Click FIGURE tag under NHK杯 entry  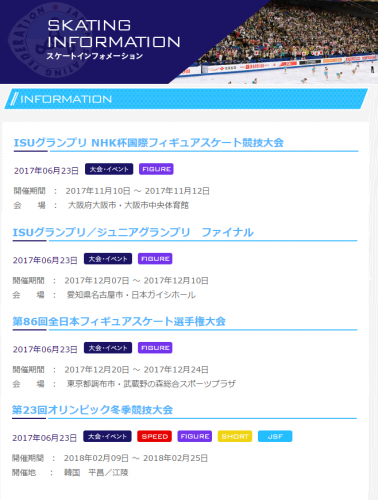(156, 169)
